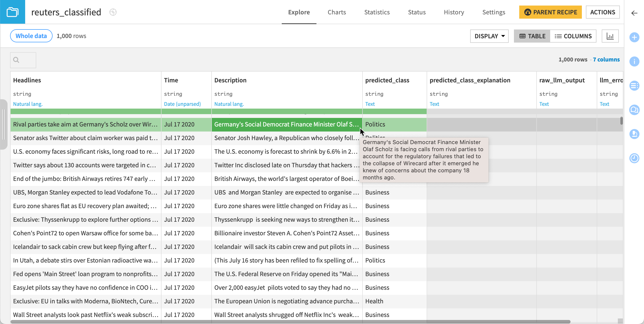Open the info panel icon
Screen dimensions: 644x324
[x=634, y=61]
